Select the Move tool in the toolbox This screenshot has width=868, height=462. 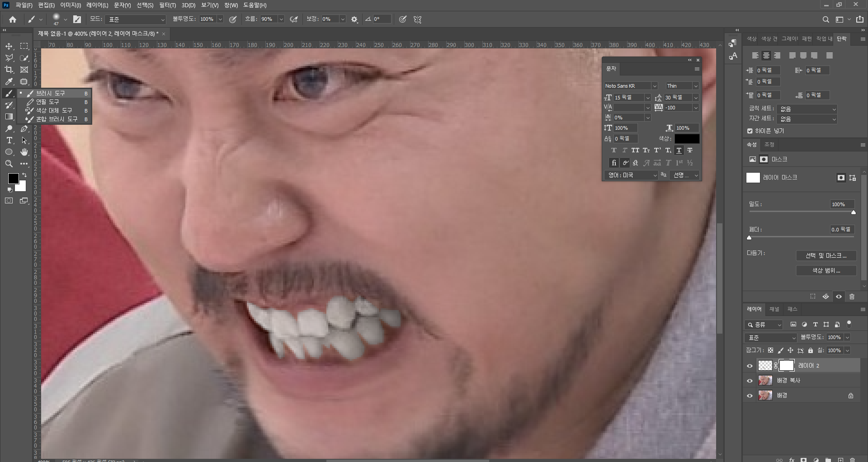(9, 46)
